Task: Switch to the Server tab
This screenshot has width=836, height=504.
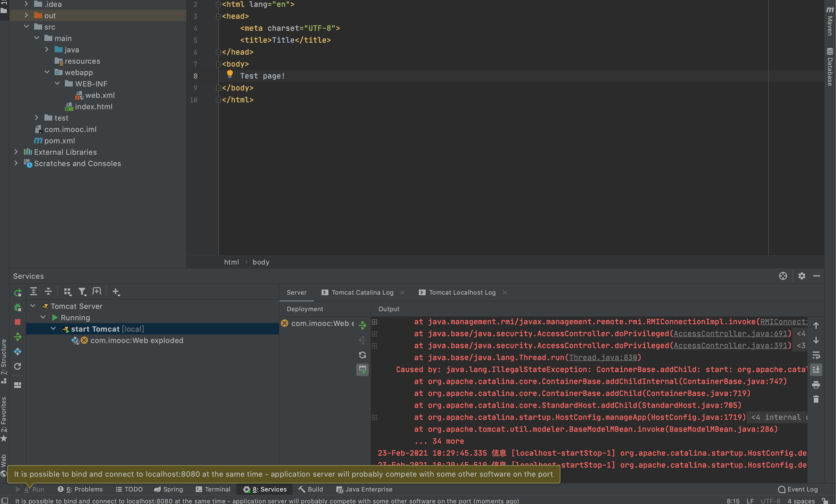Action: point(296,292)
